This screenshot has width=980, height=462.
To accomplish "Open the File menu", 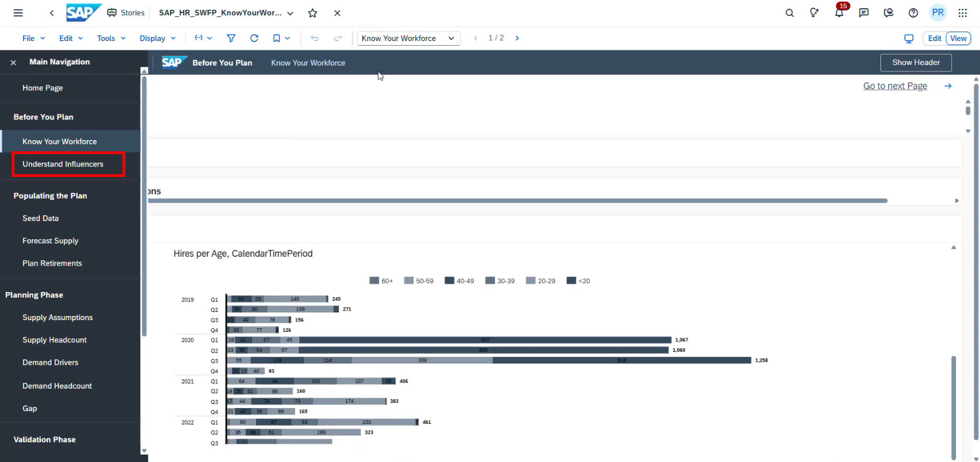I will (x=33, y=38).
